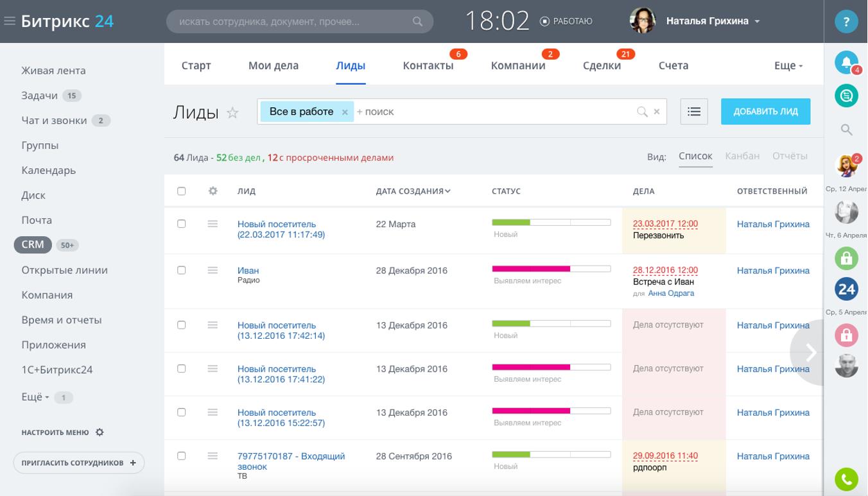Select the 79775170187 incoming call lead checkbox
868x496 pixels.
(181, 456)
